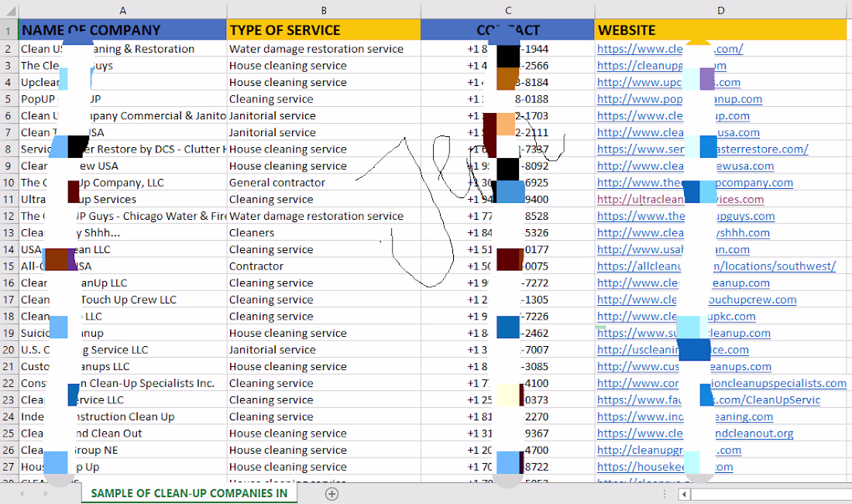Click the NAME OF COMPANY header cell
This screenshot has width=852, height=504.
(123, 30)
